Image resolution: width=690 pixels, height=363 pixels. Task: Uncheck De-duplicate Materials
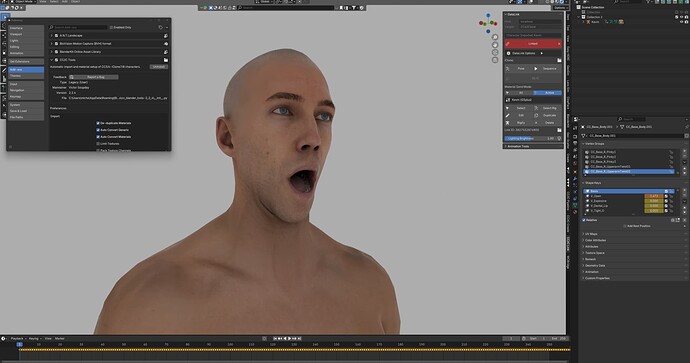point(98,123)
